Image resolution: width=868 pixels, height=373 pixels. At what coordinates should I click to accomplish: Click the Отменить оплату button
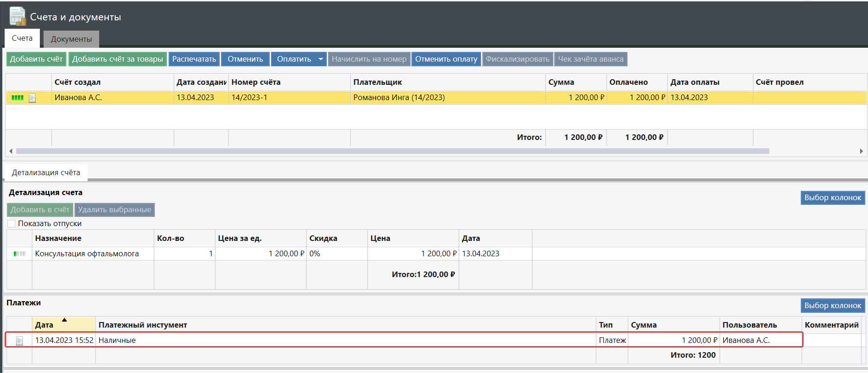[x=446, y=59]
